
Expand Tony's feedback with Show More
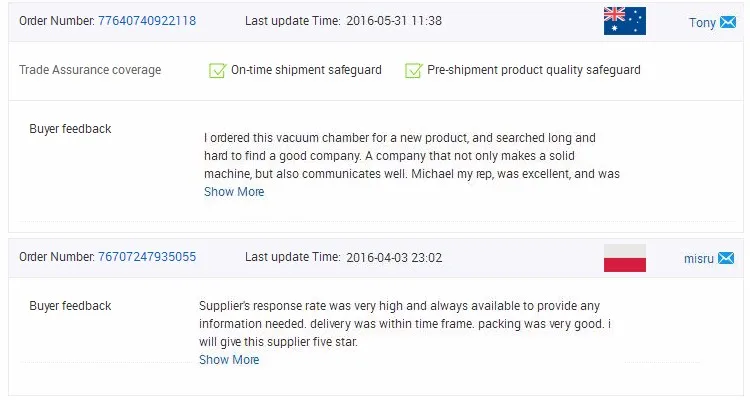(234, 192)
